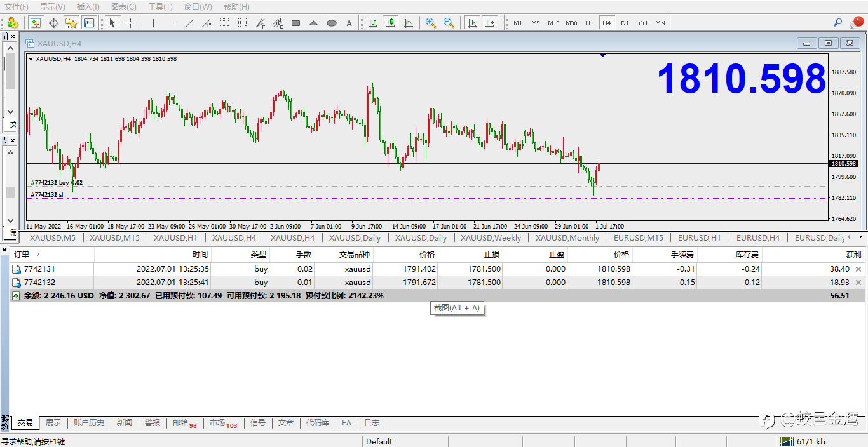Select the Fibonacci fan tool

[x=261, y=23]
